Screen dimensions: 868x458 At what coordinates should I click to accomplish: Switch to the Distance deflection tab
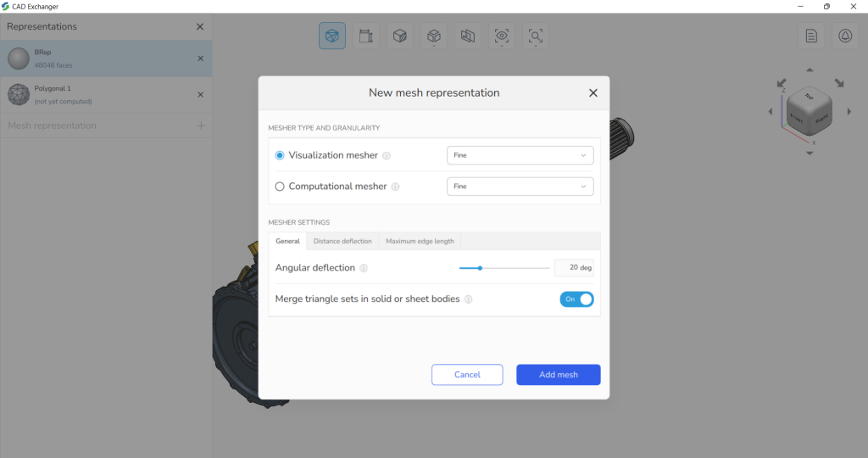[342, 242]
